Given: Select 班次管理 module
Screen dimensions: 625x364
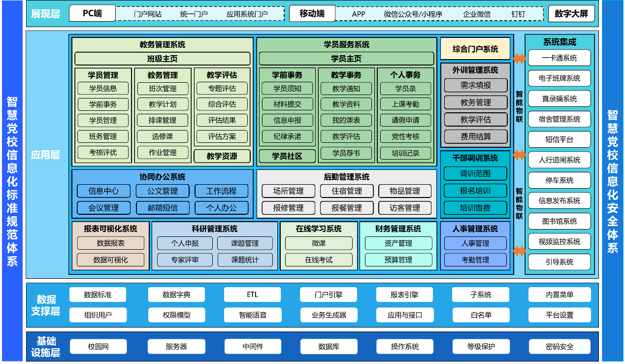Looking at the screenshot, I should coord(163,89).
